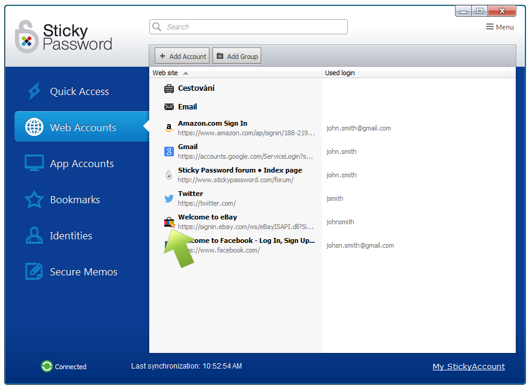Viewport: 532px width, 392px height.
Task: Click the twitter.com URL
Action: point(206,203)
